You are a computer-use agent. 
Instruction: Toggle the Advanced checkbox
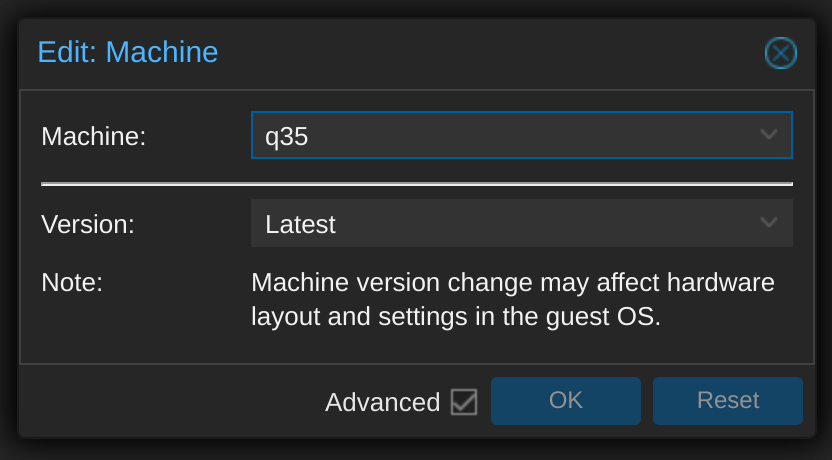464,402
